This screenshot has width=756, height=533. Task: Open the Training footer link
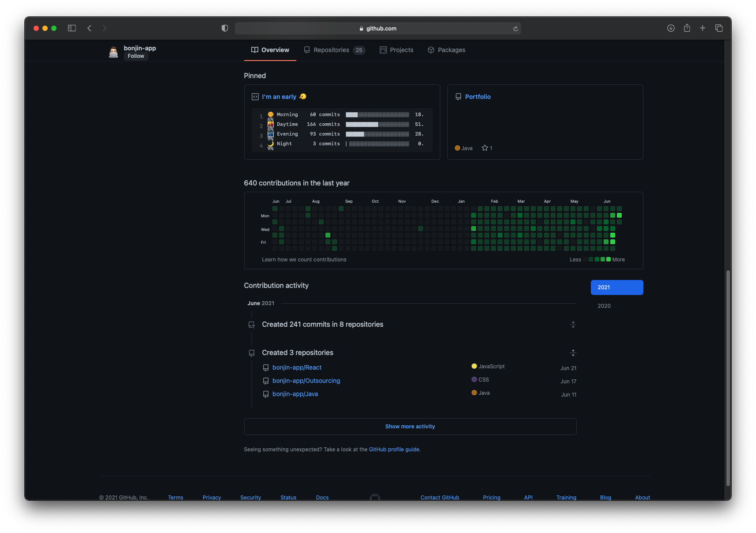566,498
